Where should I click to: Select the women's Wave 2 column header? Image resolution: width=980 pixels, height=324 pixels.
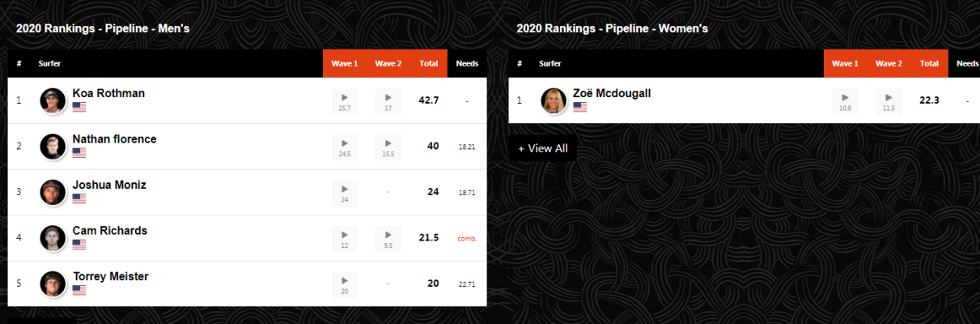coord(889,63)
